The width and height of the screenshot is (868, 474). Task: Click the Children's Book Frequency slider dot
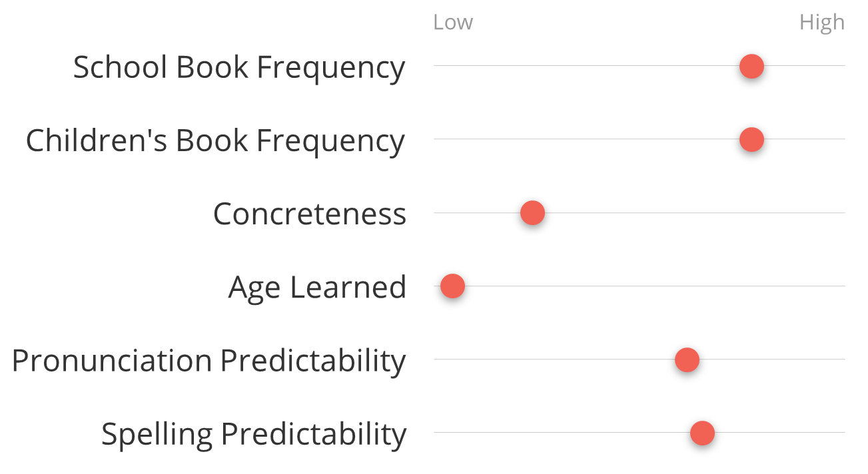(751, 139)
